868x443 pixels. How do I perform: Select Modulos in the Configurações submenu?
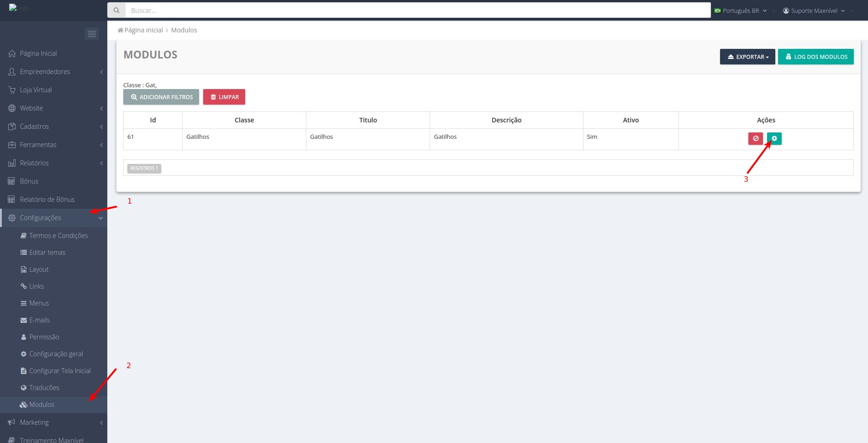[42, 405]
